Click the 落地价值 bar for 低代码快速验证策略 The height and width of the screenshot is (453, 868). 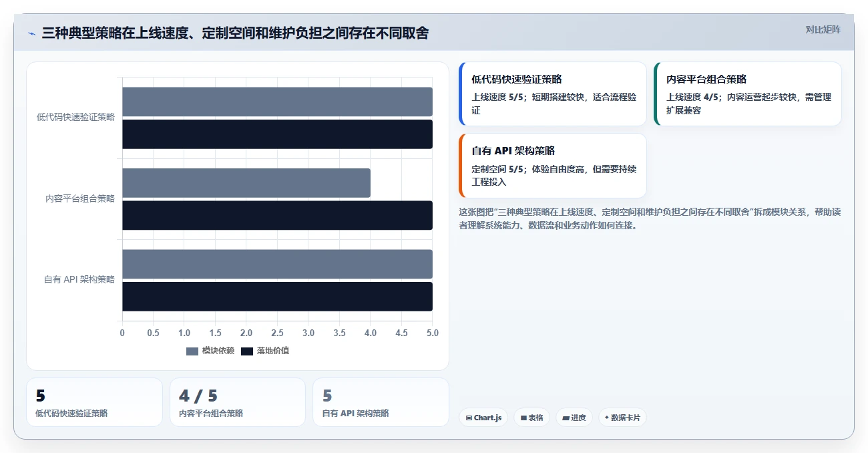[x=277, y=134]
